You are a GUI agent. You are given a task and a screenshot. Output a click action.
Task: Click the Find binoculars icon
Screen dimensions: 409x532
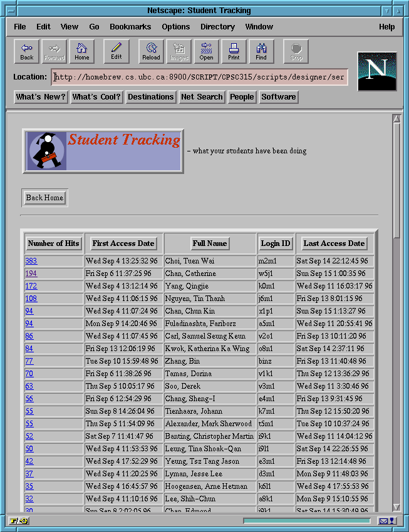[x=261, y=51]
